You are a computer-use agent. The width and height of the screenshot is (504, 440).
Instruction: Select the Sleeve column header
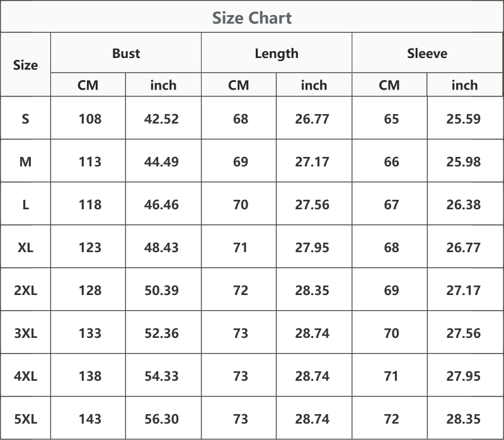[x=427, y=53]
